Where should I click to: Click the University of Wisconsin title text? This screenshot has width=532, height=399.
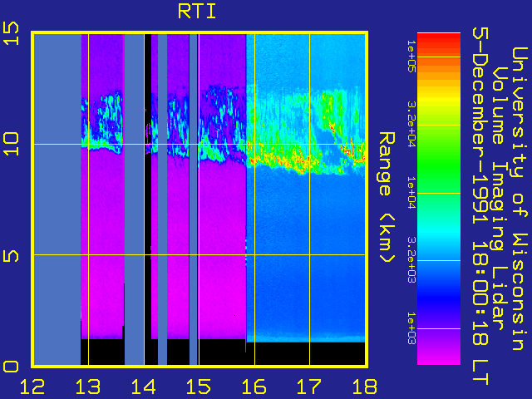(520, 199)
